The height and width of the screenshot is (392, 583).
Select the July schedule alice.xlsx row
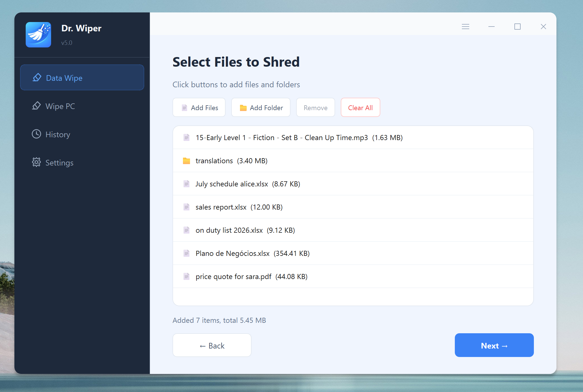tap(353, 184)
